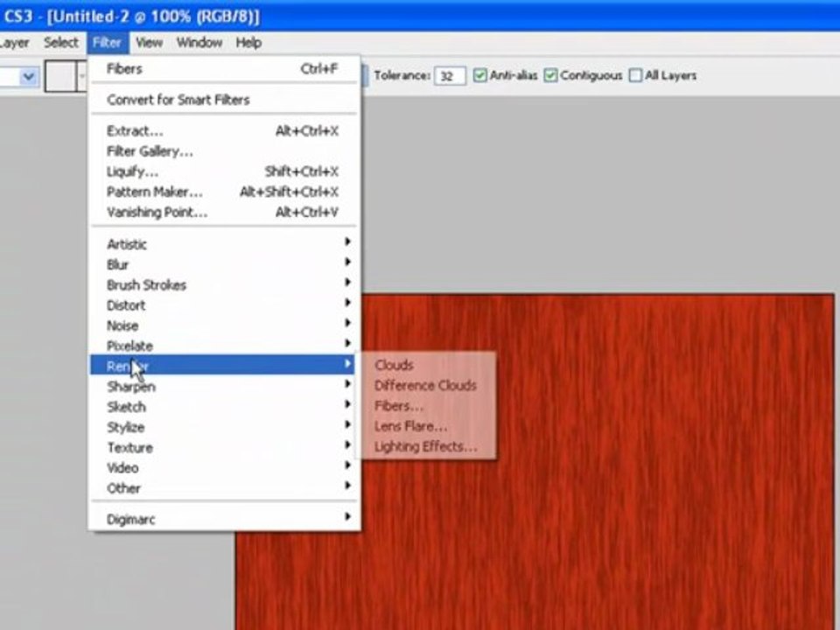Expand the Sharpen filter submenu
Viewport: 840px width, 630px height.
223,387
